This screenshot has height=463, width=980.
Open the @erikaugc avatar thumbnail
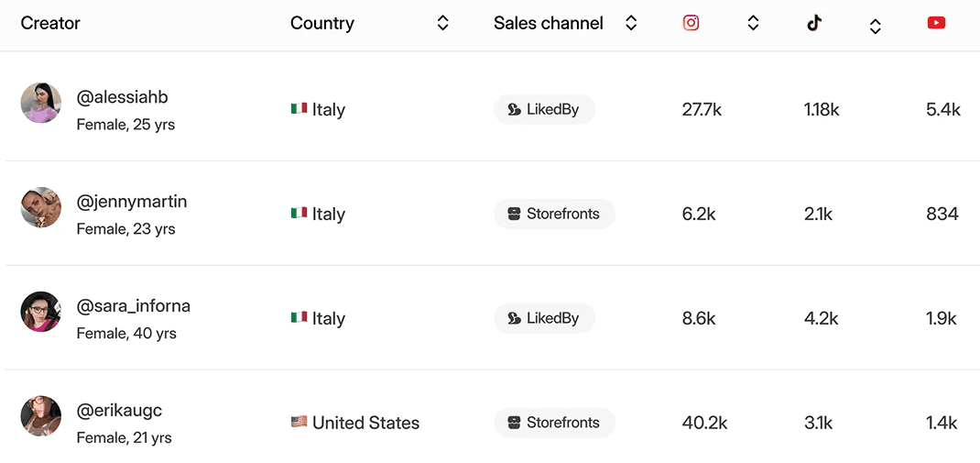[41, 416]
